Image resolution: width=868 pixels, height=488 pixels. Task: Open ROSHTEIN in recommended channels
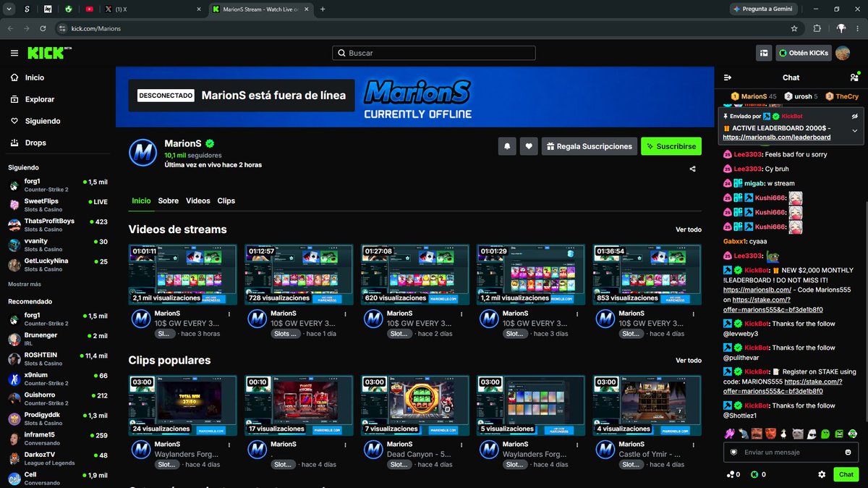tap(58, 359)
